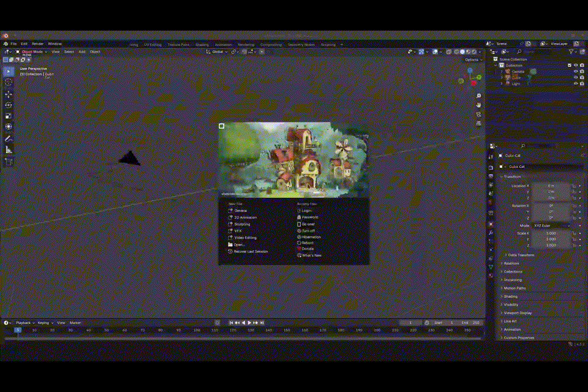
Task: Open the Options dropdown in viewport
Action: point(473,59)
